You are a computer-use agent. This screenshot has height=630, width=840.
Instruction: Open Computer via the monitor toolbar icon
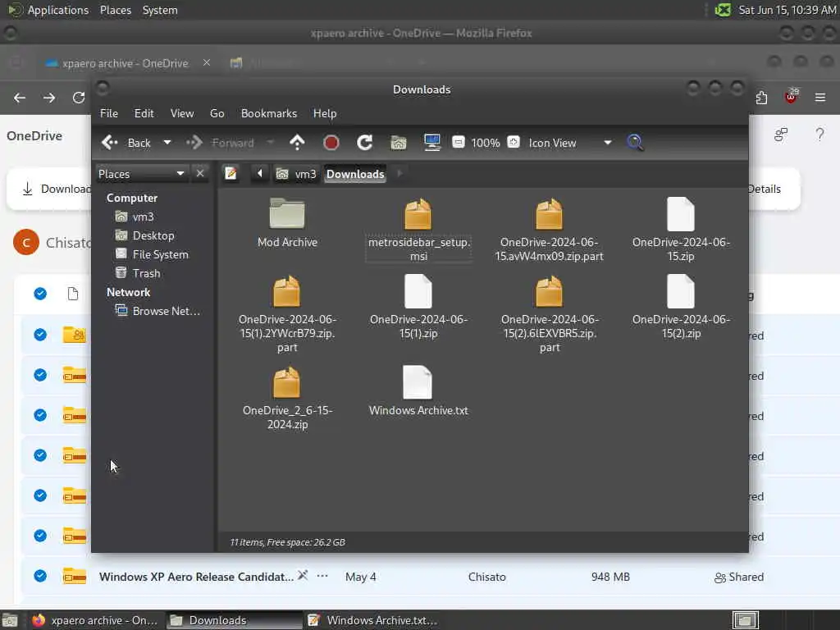431,143
